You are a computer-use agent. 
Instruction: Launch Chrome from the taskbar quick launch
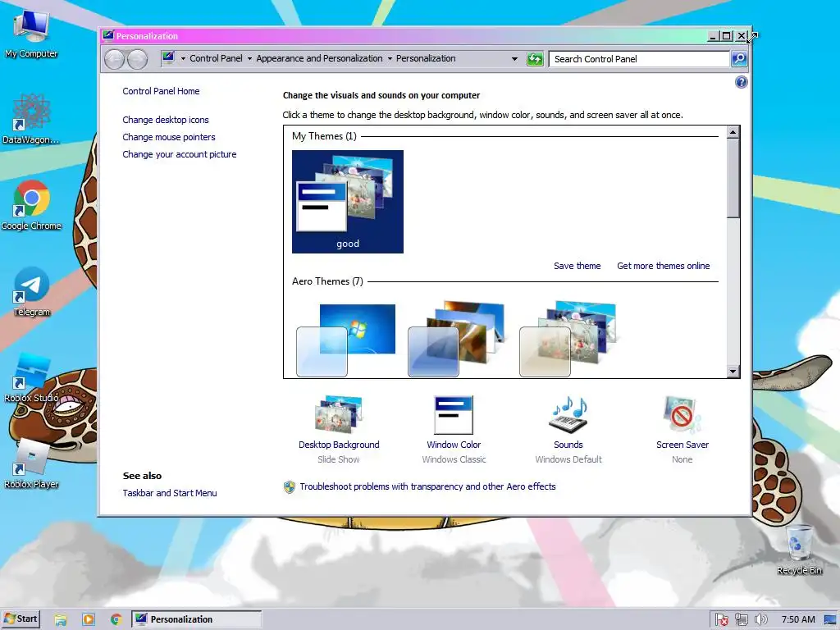pyautogui.click(x=116, y=619)
